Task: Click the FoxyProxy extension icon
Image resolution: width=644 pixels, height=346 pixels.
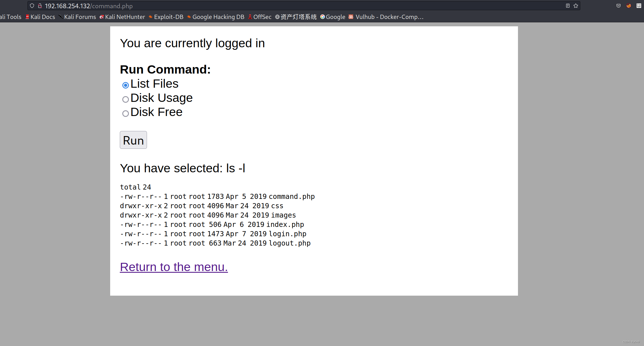Action: [629, 6]
